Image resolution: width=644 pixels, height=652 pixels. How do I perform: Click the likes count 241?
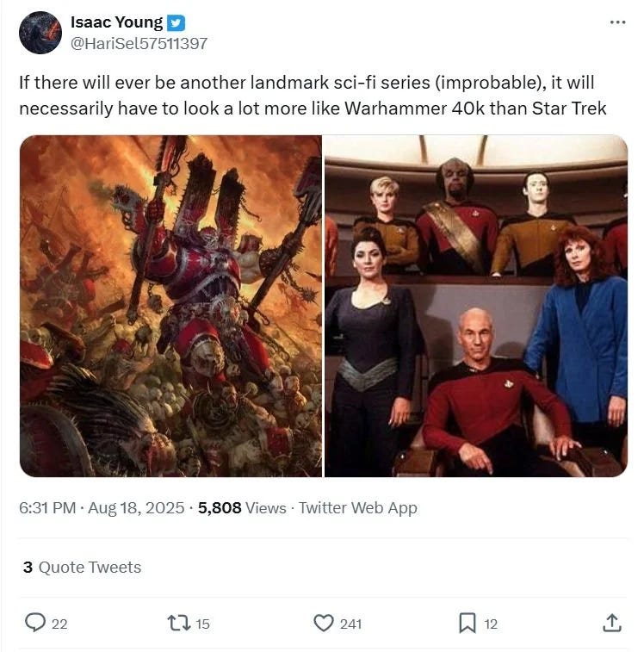(x=351, y=624)
